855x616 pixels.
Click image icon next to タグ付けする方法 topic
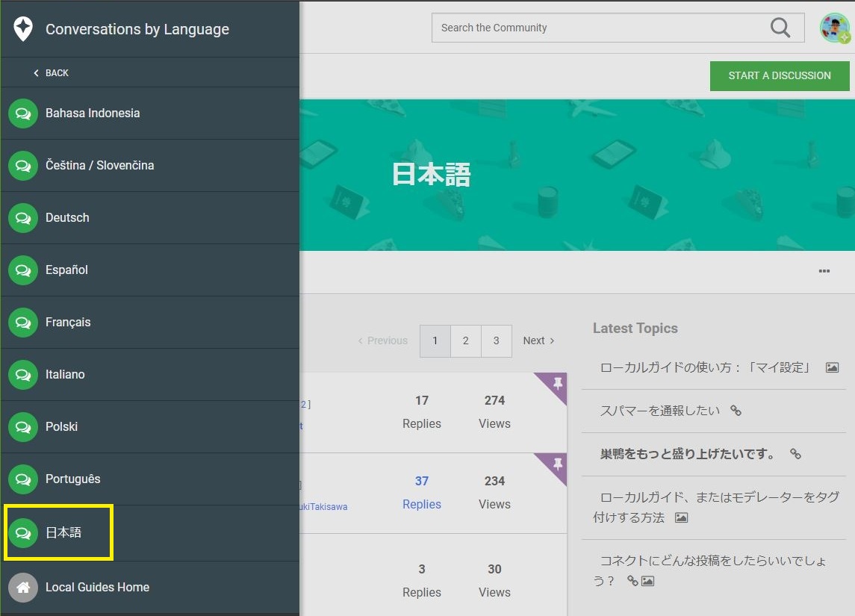(x=682, y=518)
